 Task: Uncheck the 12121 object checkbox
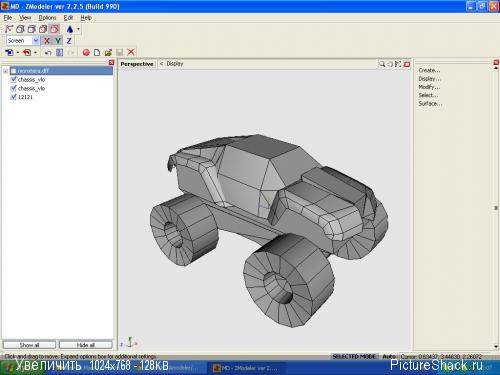click(x=14, y=97)
